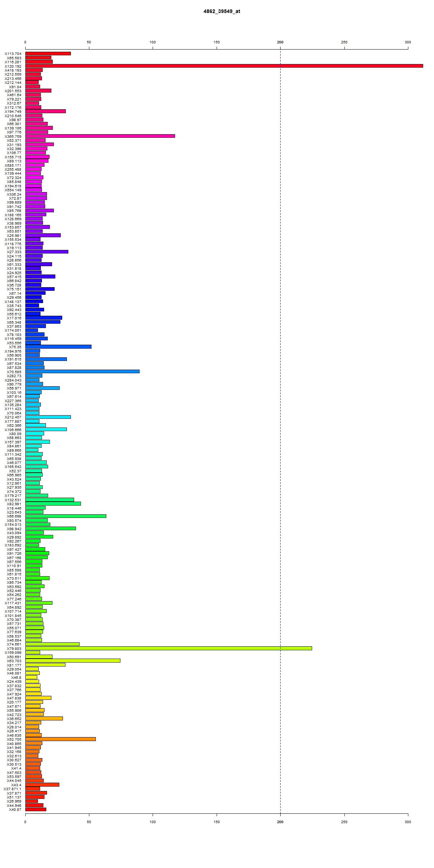The image size is (434, 868).
Task: Click the X116.281 label
Action: tap(13, 62)
